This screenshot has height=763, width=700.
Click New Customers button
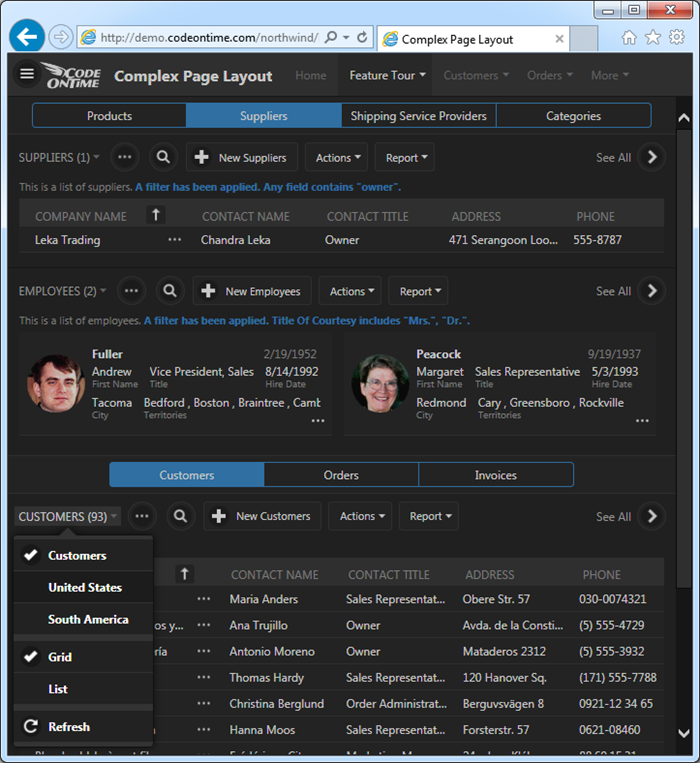coord(262,516)
